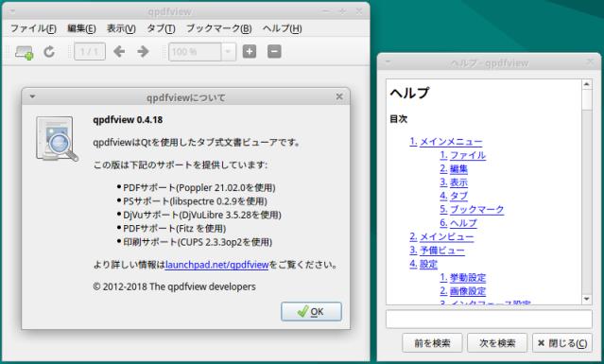604x364 pixels.
Task: Open the 編集(E) menu
Action: [x=81, y=28]
